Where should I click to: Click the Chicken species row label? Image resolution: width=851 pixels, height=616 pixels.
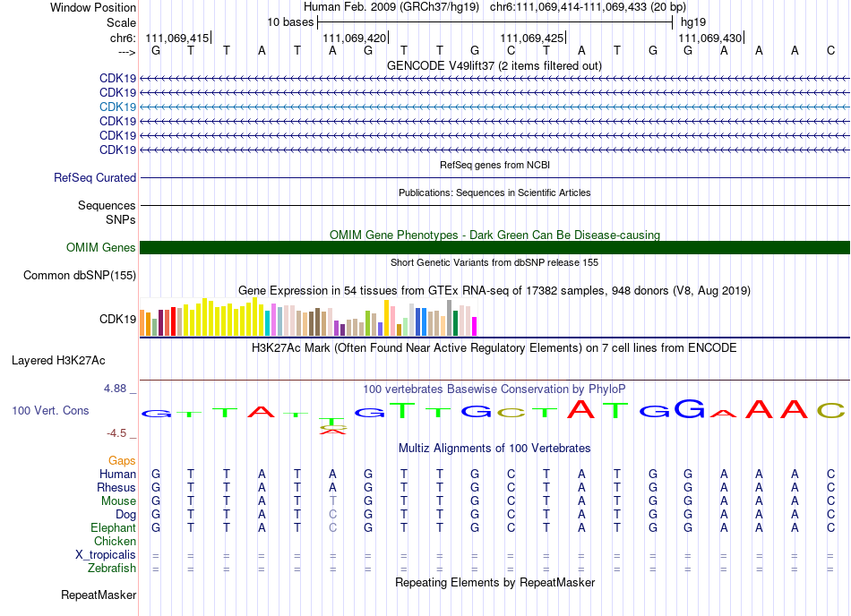pos(115,541)
